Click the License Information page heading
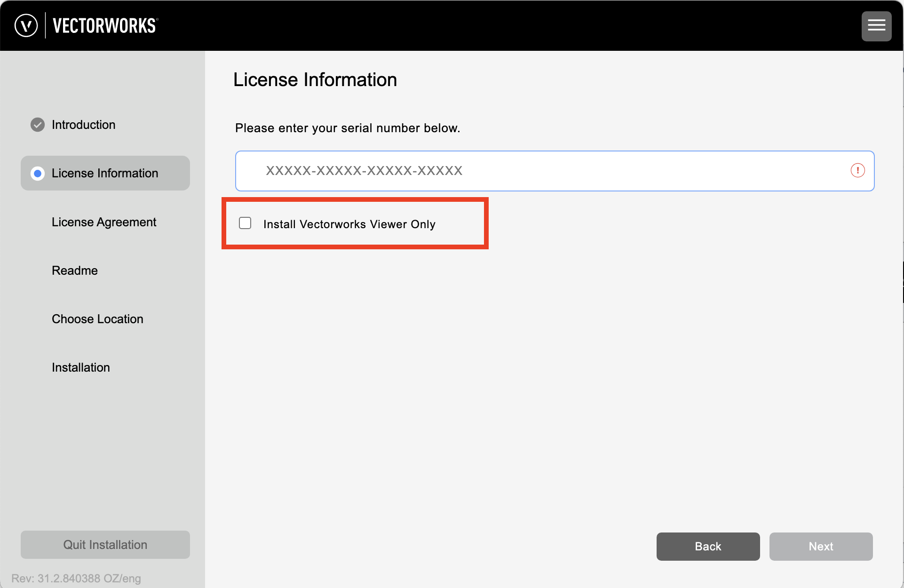 point(315,79)
